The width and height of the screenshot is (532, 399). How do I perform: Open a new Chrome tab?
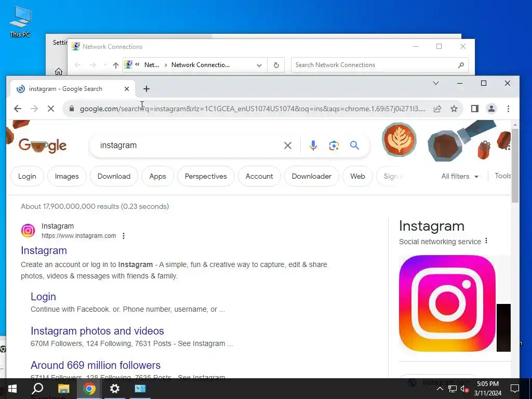pyautogui.click(x=146, y=89)
